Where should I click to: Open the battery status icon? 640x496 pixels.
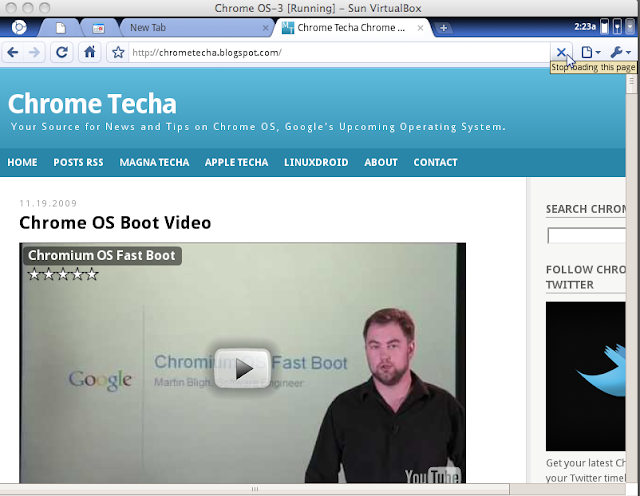[604, 27]
